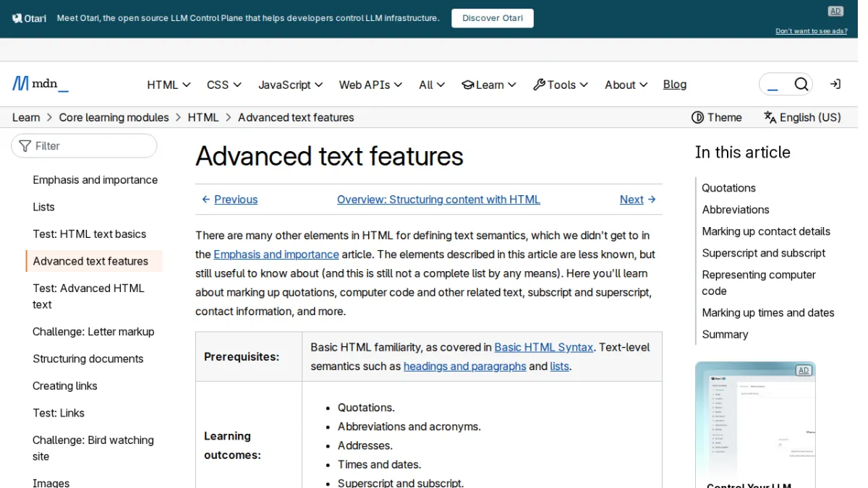The height and width of the screenshot is (488, 868).
Task: Open the English (US) language selector
Action: 802,117
